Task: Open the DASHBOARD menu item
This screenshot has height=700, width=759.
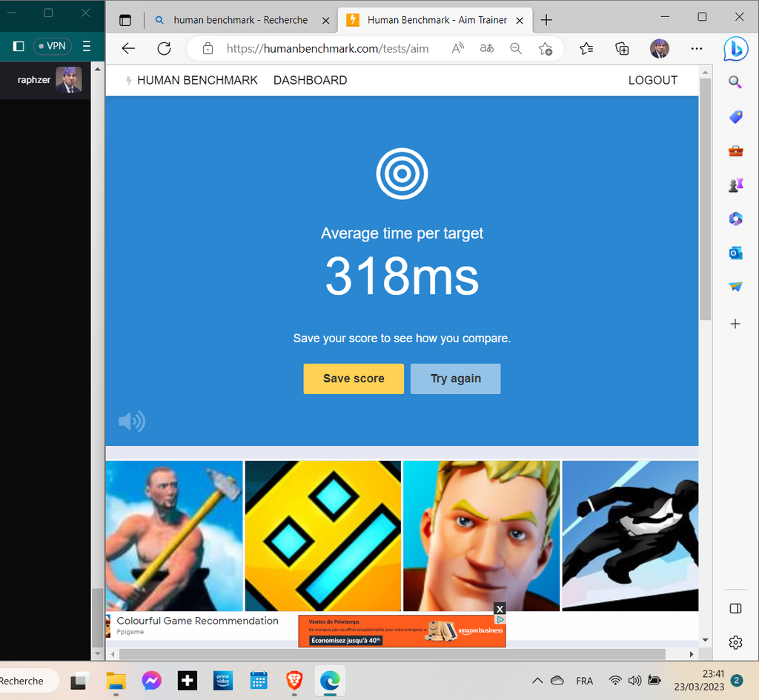Action: [x=310, y=80]
